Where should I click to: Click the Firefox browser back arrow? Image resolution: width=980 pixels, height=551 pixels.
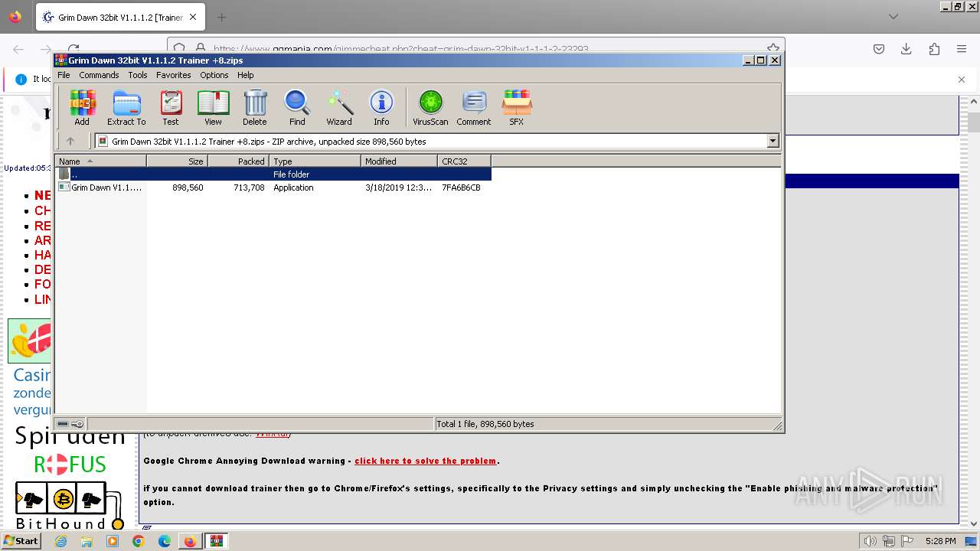pos(18,49)
